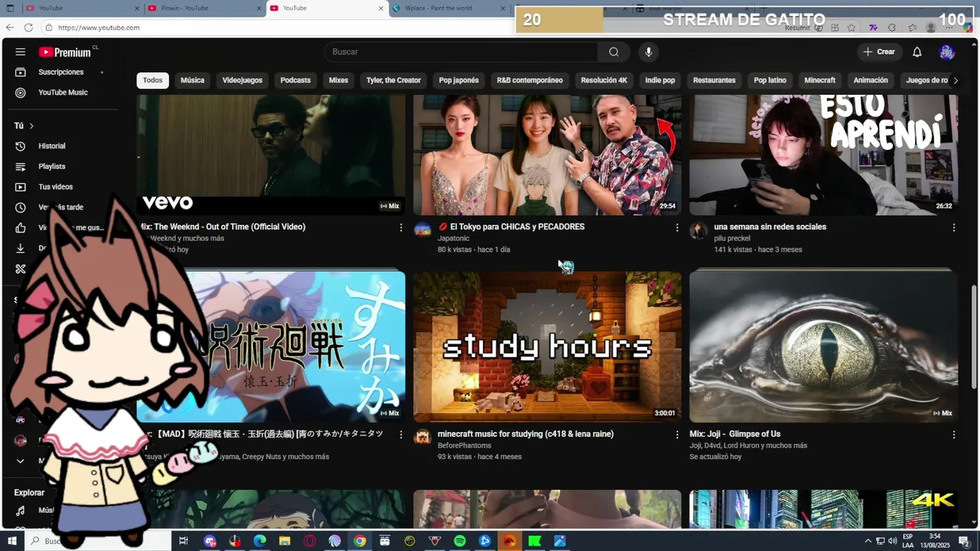The width and height of the screenshot is (980, 551).
Task: Open the YouTube hamburger guide menu
Action: tap(21, 52)
